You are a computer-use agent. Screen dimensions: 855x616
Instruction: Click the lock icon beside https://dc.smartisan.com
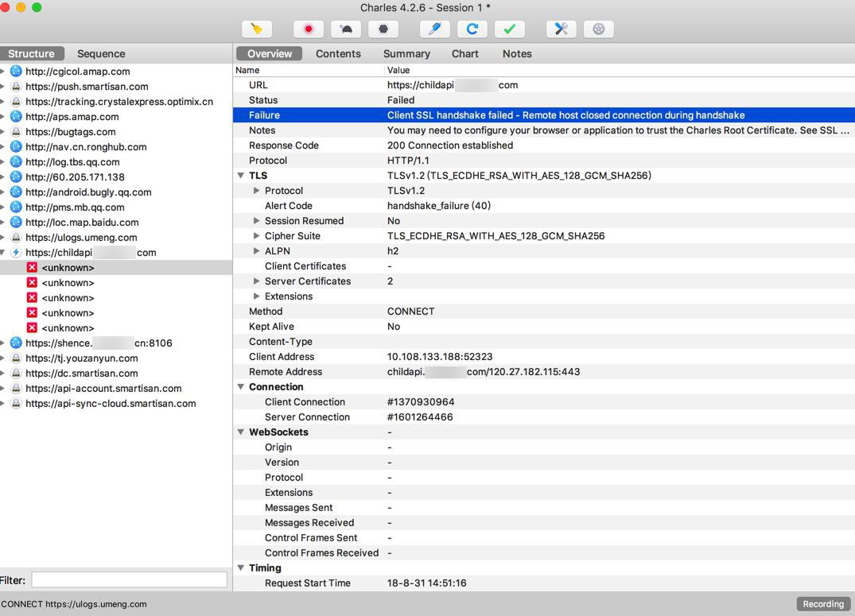coord(16,373)
